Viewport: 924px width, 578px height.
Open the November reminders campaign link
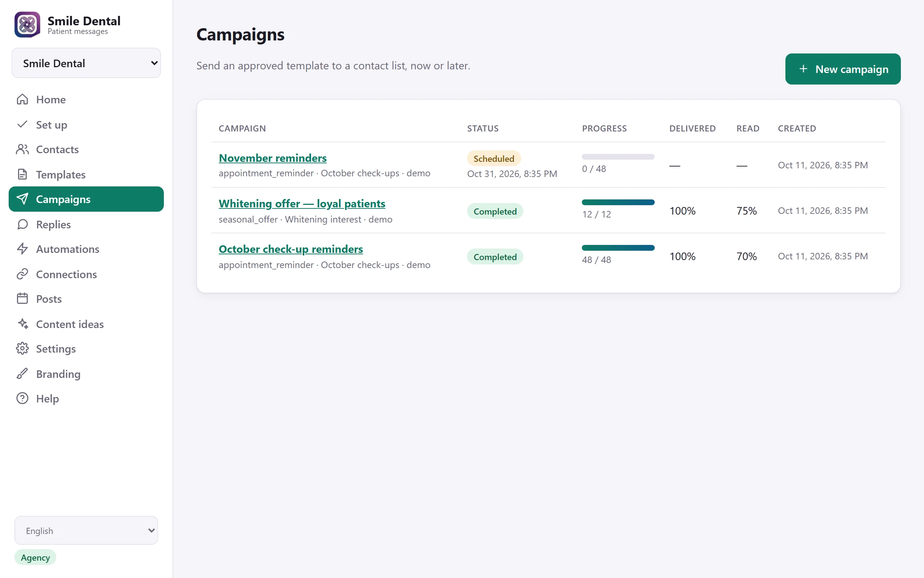click(x=273, y=158)
